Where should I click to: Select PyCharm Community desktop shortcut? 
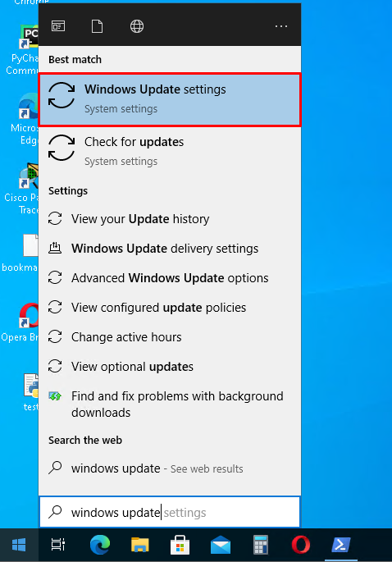tap(21, 50)
